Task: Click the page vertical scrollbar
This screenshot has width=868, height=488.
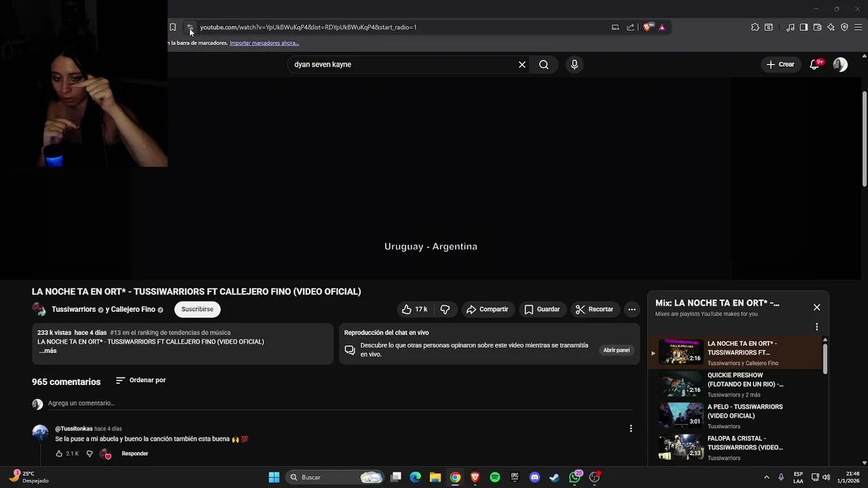Action: [865, 139]
